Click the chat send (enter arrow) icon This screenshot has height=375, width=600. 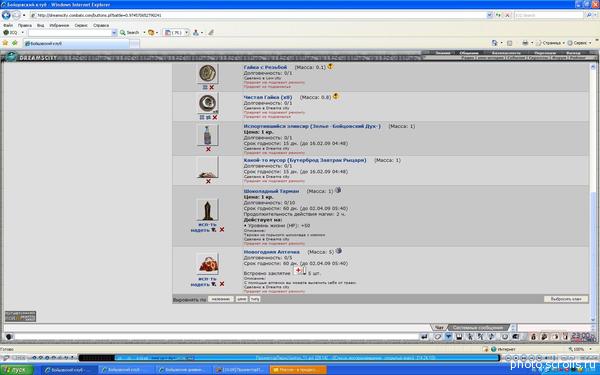coord(424,337)
